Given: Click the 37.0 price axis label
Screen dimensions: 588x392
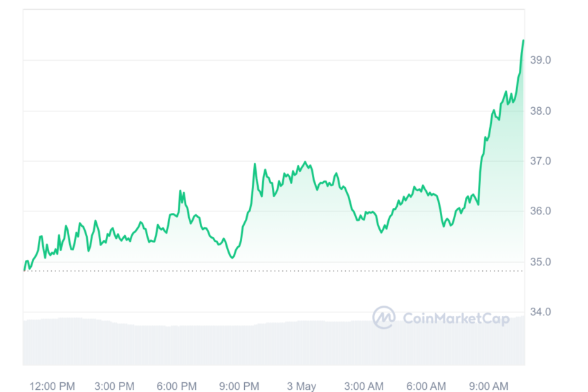Looking at the screenshot, I should (x=540, y=161).
